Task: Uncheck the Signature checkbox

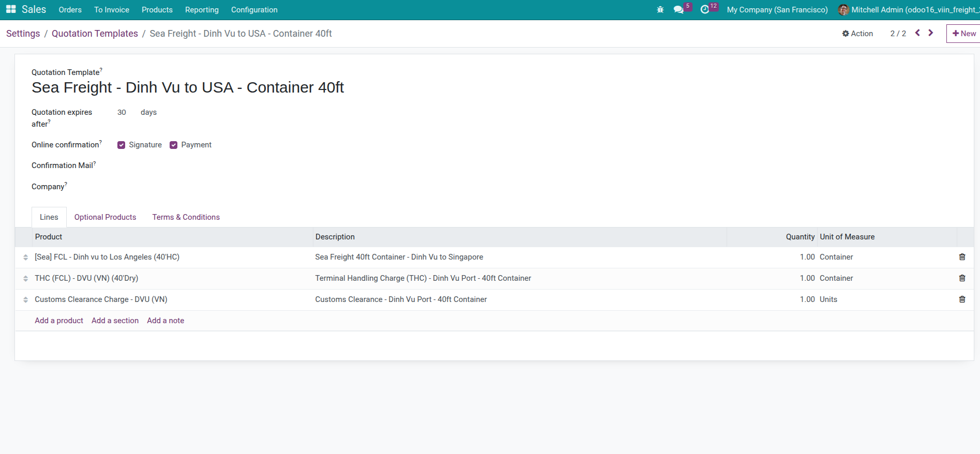Action: point(122,145)
